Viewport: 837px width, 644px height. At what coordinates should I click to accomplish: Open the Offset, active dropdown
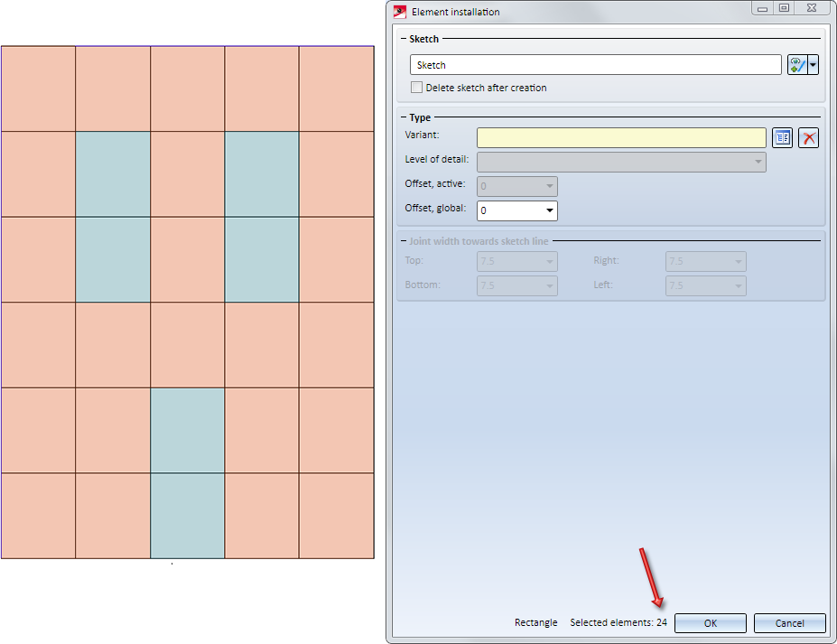pyautogui.click(x=516, y=186)
